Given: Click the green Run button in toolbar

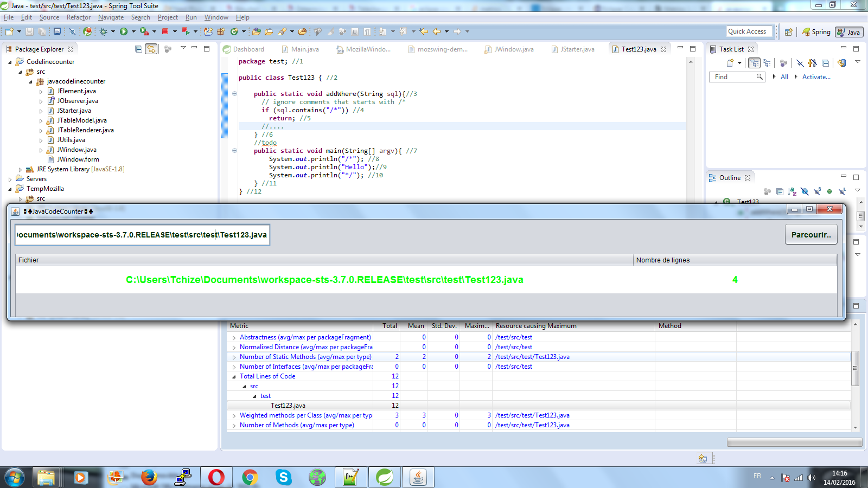Looking at the screenshot, I should (x=124, y=31).
